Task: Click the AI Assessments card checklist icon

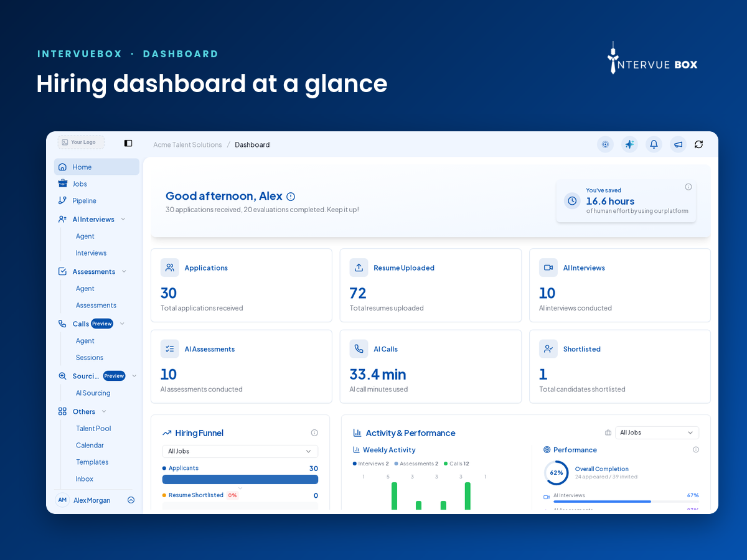Action: pyautogui.click(x=170, y=349)
